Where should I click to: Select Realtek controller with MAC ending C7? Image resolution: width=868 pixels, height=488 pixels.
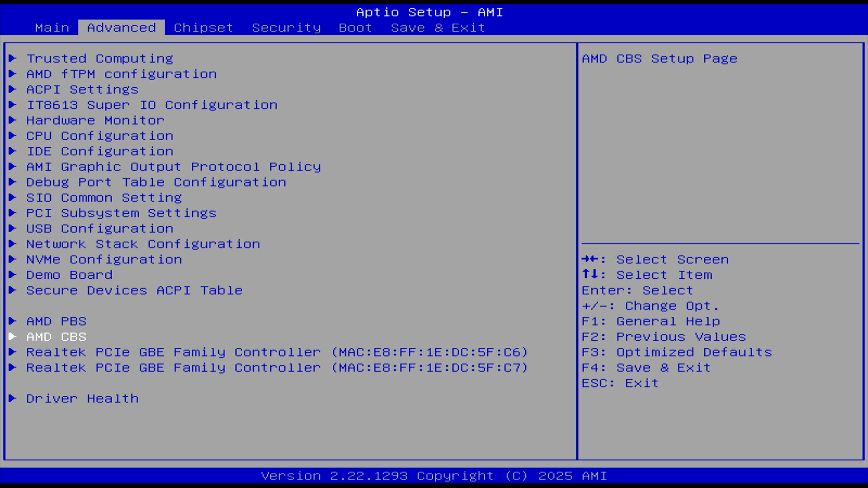[277, 367]
